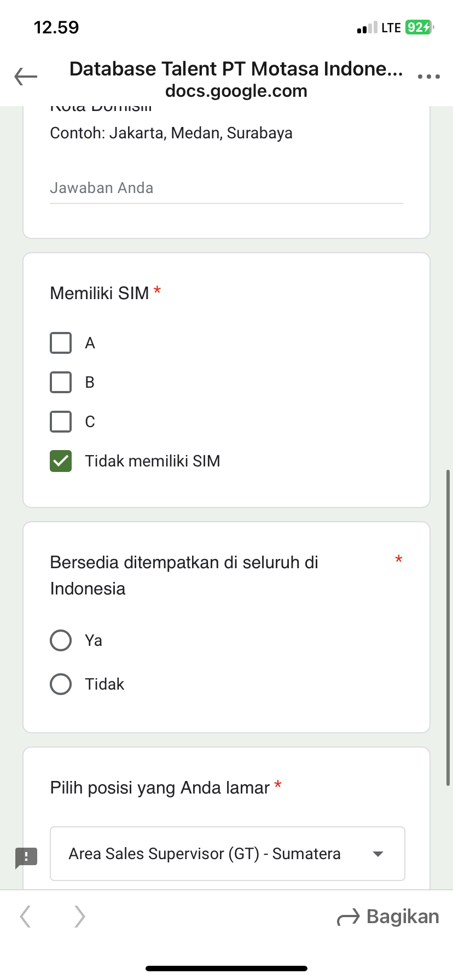Select the Ya radio option

pos(61,640)
